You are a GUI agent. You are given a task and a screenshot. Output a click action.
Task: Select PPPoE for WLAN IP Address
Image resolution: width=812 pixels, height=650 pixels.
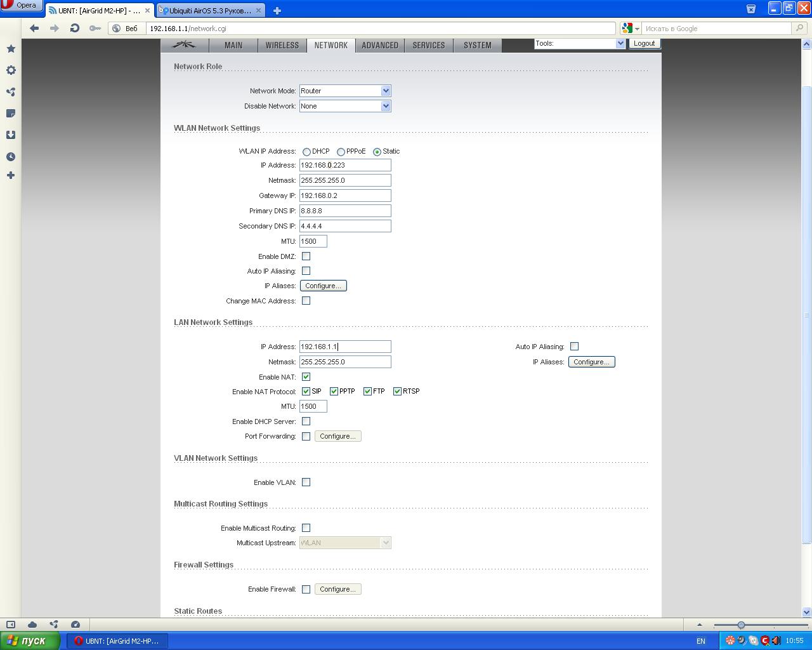coord(341,152)
